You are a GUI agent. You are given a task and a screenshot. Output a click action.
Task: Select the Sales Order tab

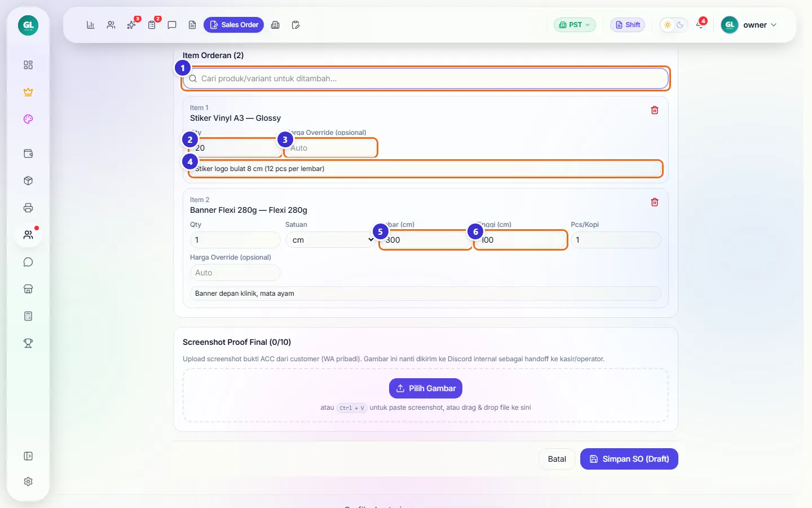[233, 25]
